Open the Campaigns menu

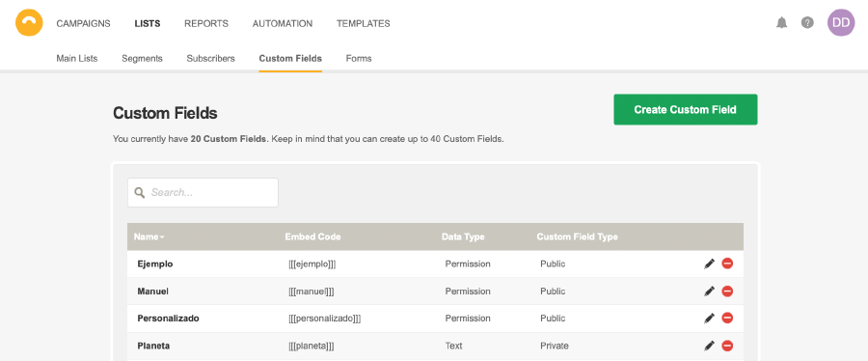click(x=83, y=23)
